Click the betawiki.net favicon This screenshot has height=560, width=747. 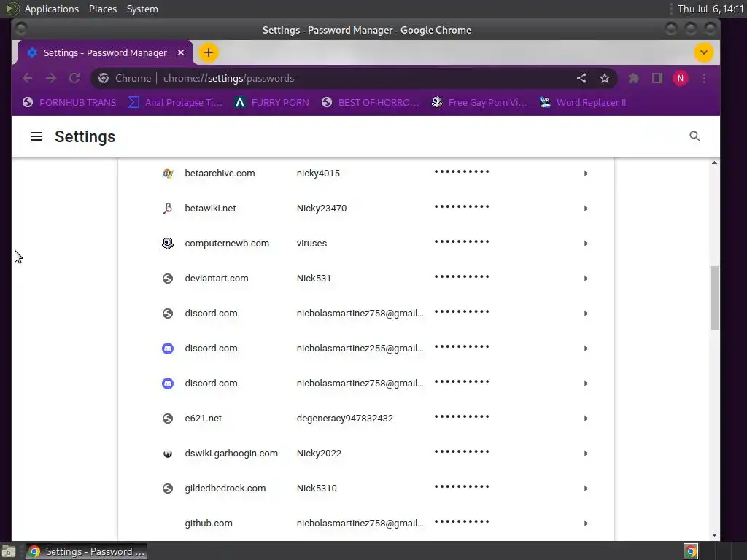[168, 208]
